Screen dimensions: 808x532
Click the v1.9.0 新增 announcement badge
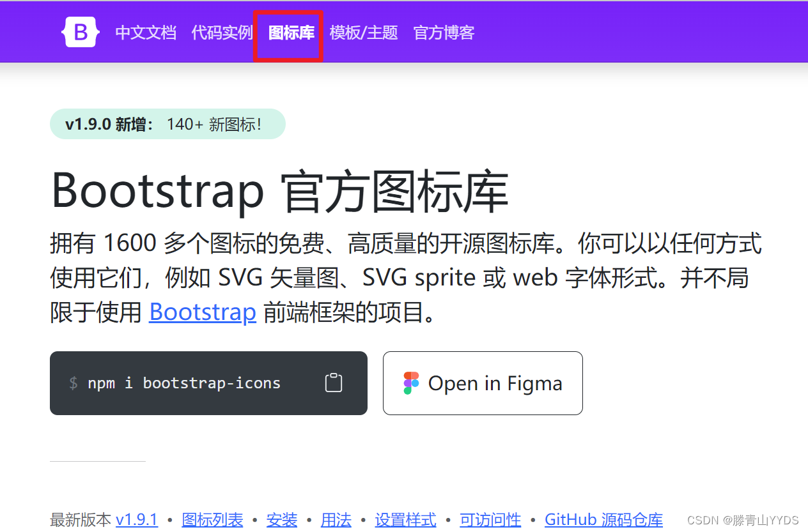click(x=167, y=124)
